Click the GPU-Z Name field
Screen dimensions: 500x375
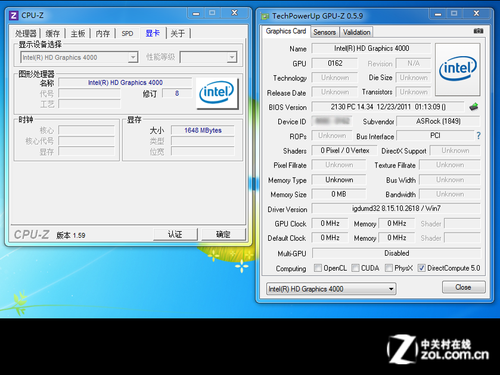(371, 49)
